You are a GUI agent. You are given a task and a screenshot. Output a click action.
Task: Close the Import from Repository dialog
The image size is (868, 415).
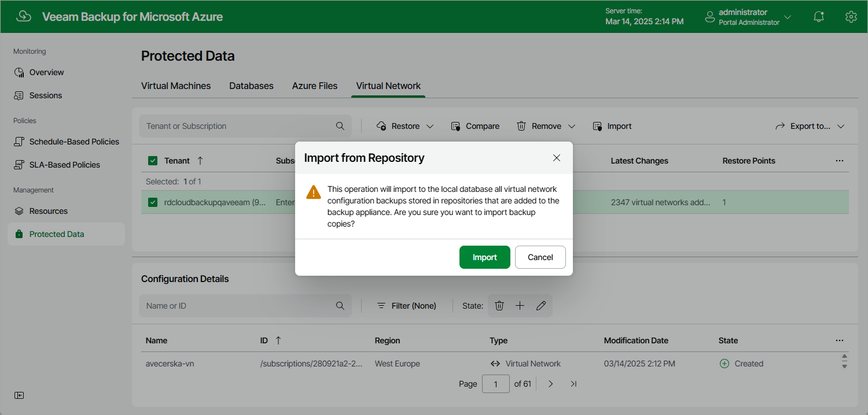(557, 158)
